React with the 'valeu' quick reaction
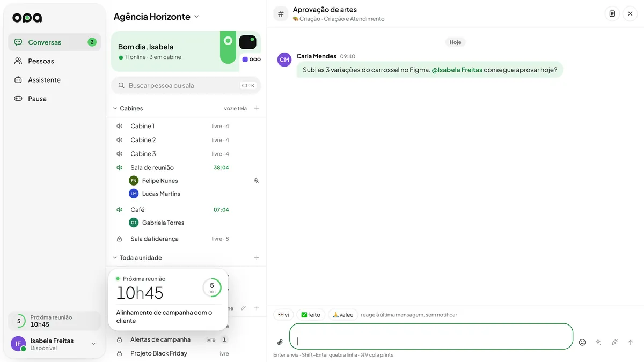This screenshot has width=644, height=362. 343,315
